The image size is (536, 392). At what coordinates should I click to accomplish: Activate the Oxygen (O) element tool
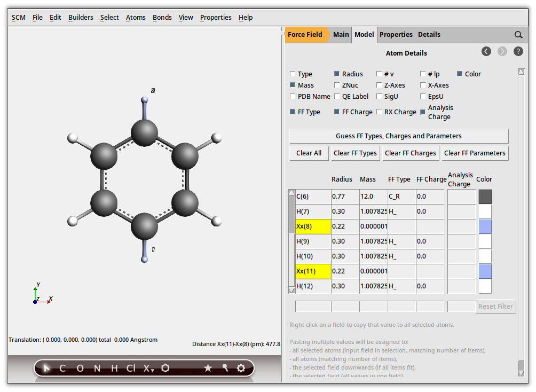point(79,368)
